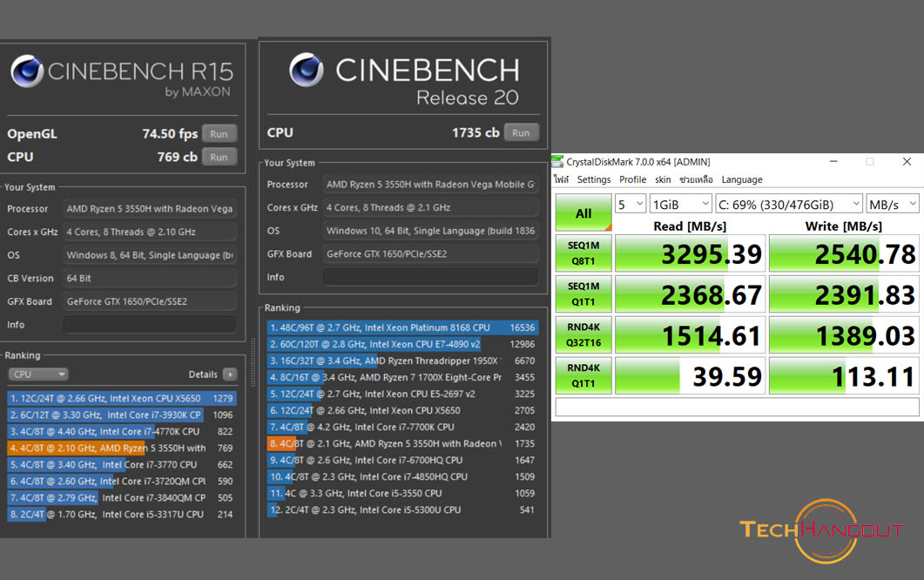
Task: Open the drive dropdown showing C: 69%
Action: point(789,204)
